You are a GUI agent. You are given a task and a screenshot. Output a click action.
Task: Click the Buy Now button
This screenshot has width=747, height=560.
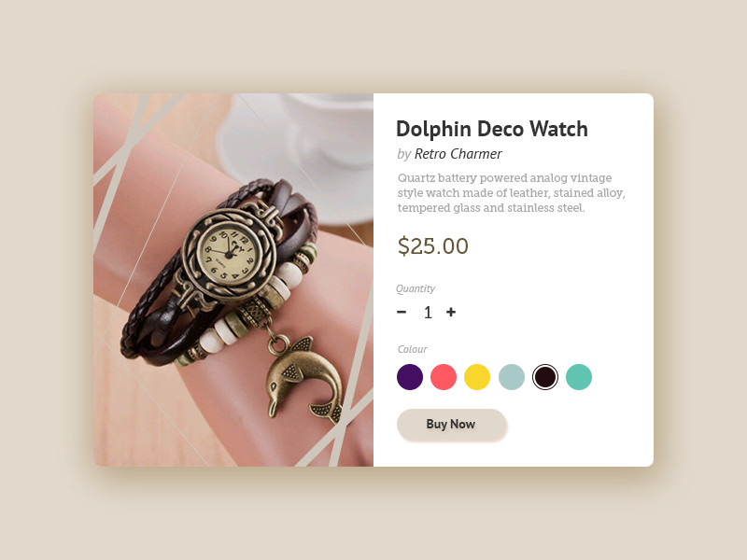451,425
